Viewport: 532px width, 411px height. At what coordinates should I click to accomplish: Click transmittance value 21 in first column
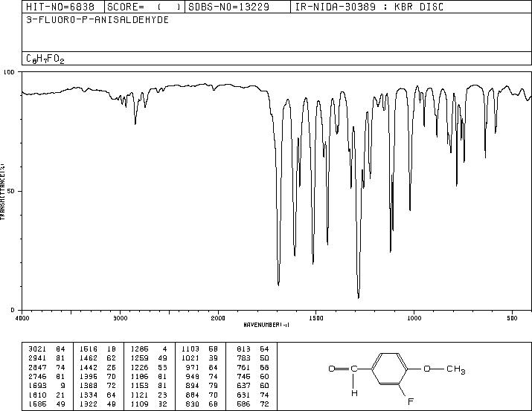(60, 395)
